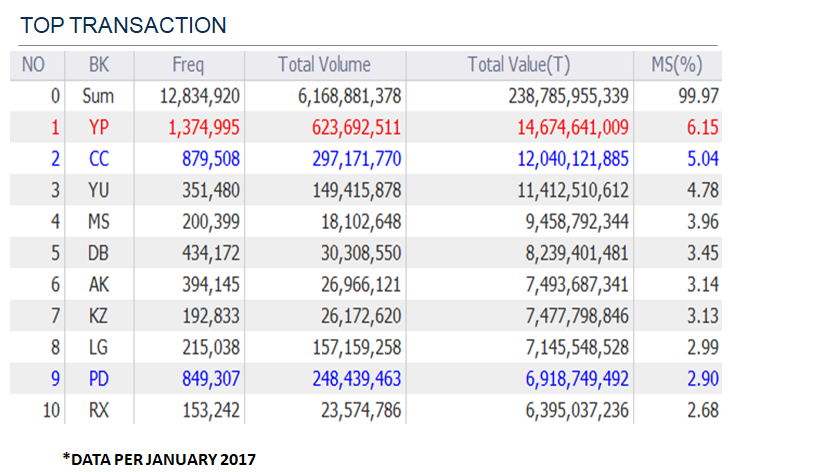Click broker YU in row 3
The width and height of the screenshot is (819, 472).
click(99, 190)
